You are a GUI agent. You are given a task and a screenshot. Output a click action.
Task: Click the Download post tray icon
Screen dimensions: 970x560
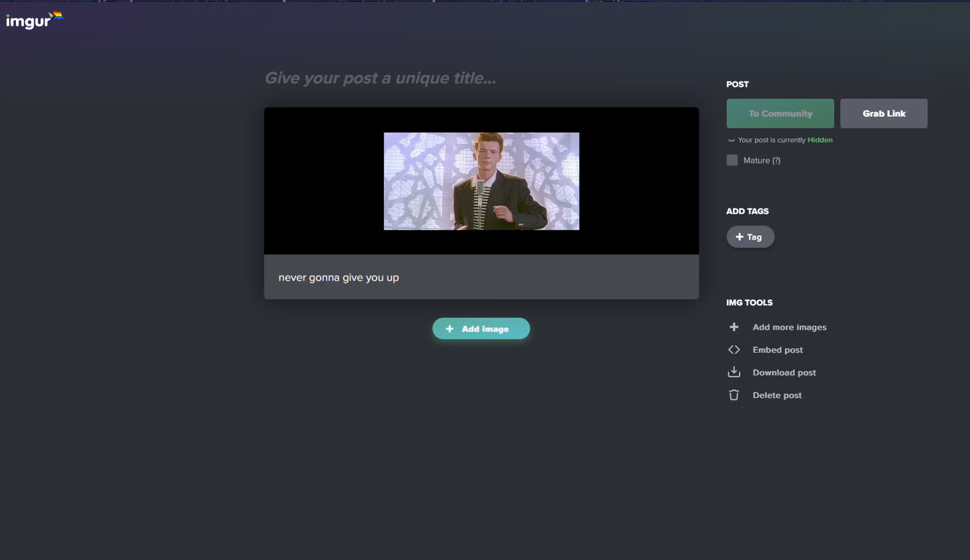[x=734, y=372]
